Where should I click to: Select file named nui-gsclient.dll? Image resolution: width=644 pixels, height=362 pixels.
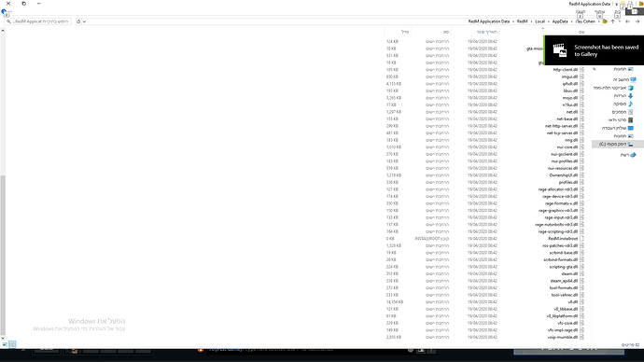(565, 154)
